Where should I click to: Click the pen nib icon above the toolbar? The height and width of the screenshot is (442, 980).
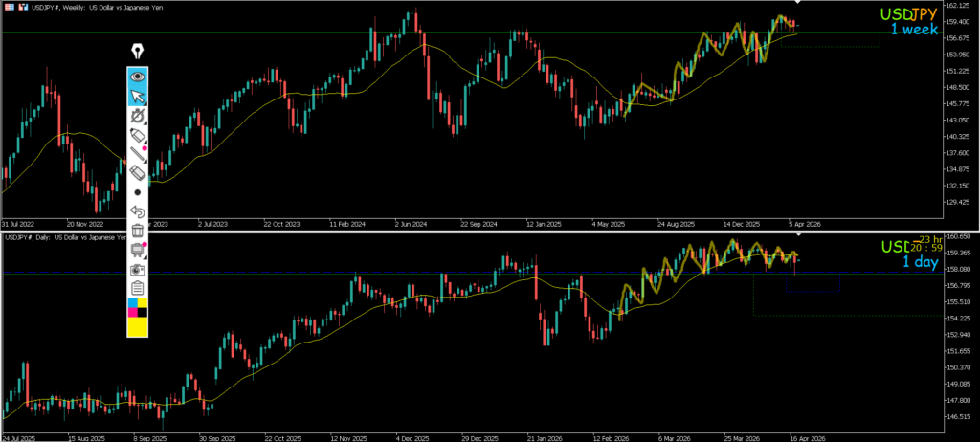pyautogui.click(x=138, y=52)
